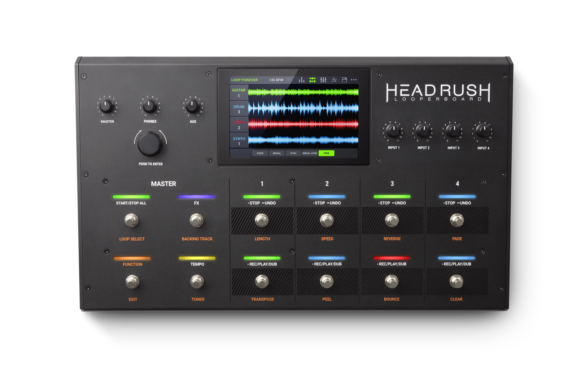Click the INPUT 2 gain knob
The image size is (588, 368).
click(423, 131)
